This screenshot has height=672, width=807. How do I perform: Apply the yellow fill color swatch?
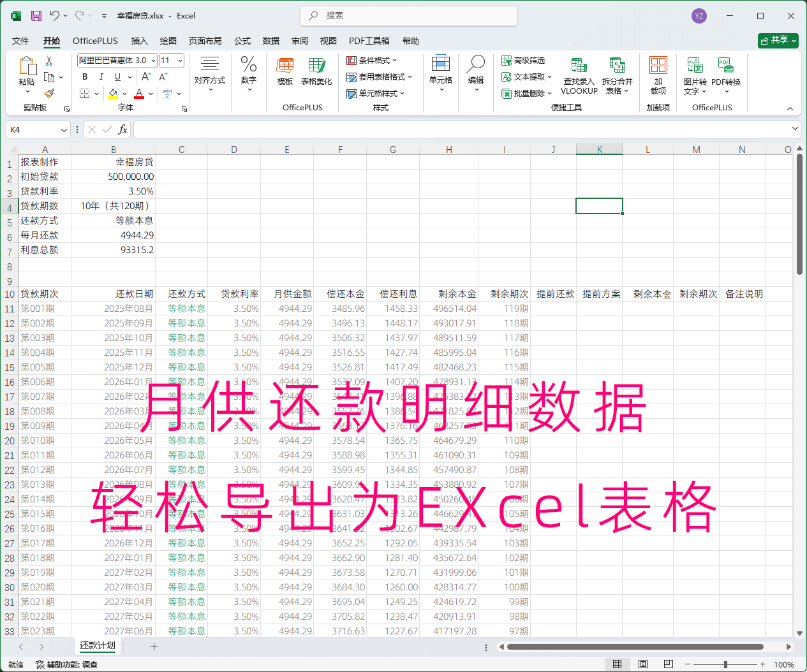[113, 94]
